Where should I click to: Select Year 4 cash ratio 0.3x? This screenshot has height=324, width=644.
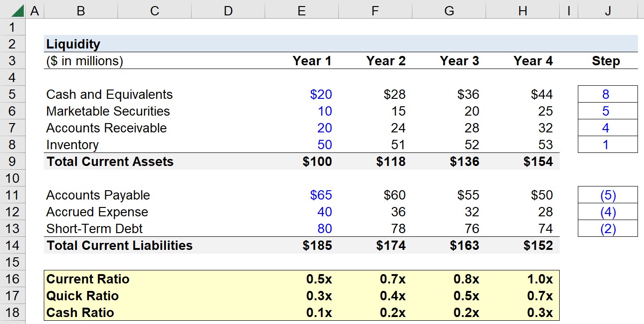click(x=540, y=313)
